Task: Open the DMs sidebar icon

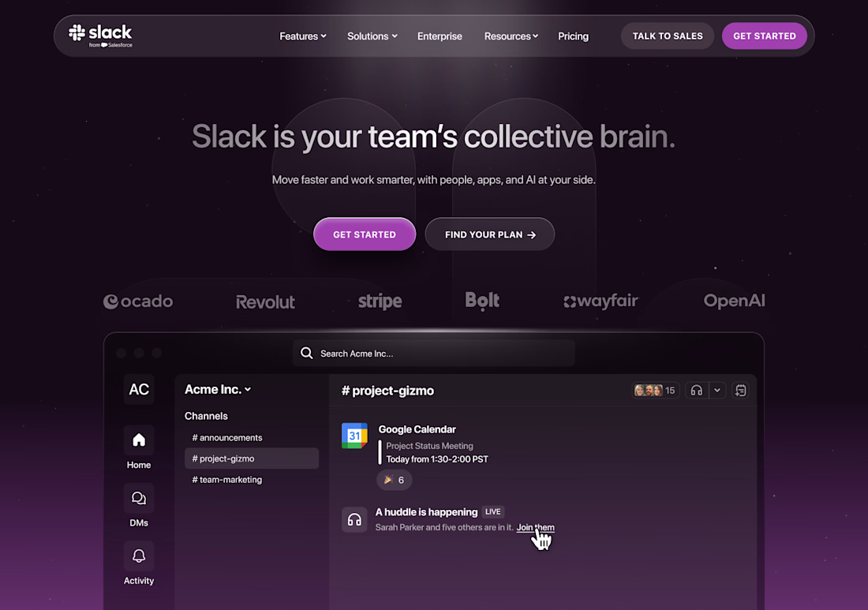Action: [139, 498]
